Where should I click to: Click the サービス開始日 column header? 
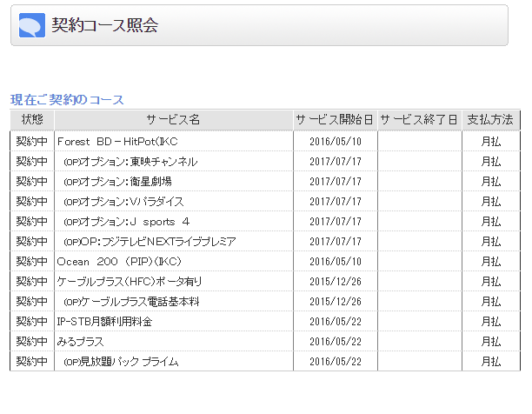click(x=335, y=119)
